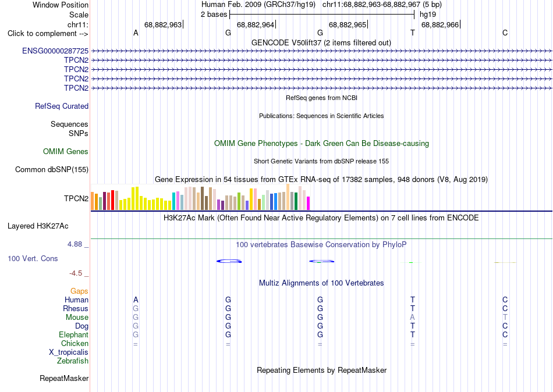Open the RefSeq Curated track label

click(62, 106)
